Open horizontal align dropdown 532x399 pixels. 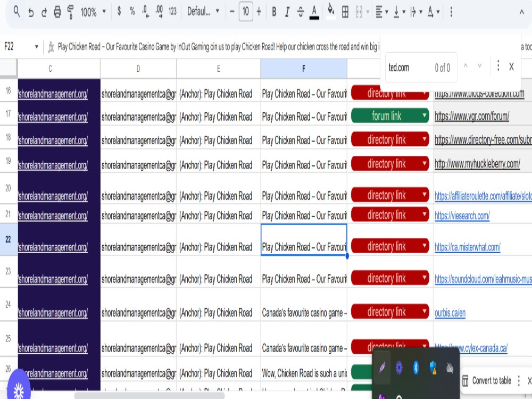pyautogui.click(x=381, y=12)
